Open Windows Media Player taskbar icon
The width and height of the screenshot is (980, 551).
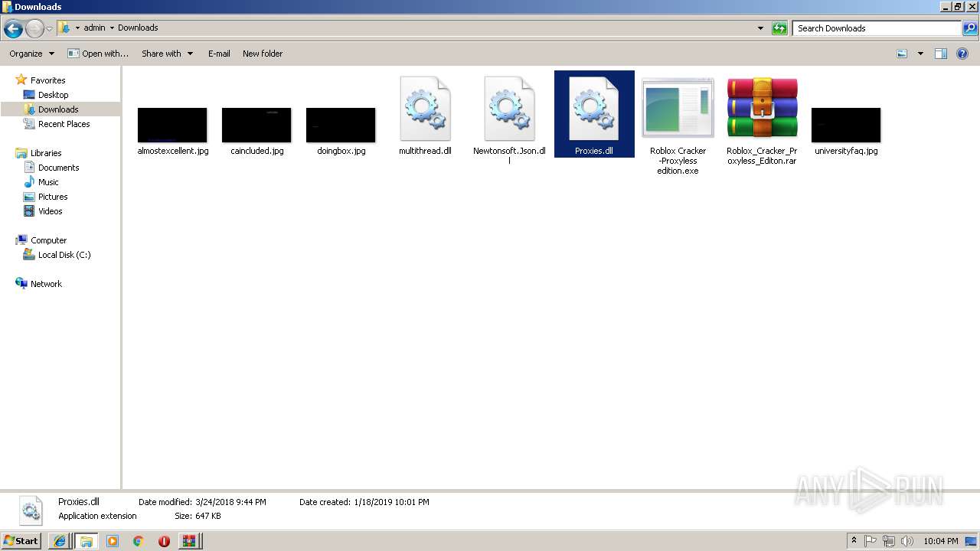coord(113,541)
